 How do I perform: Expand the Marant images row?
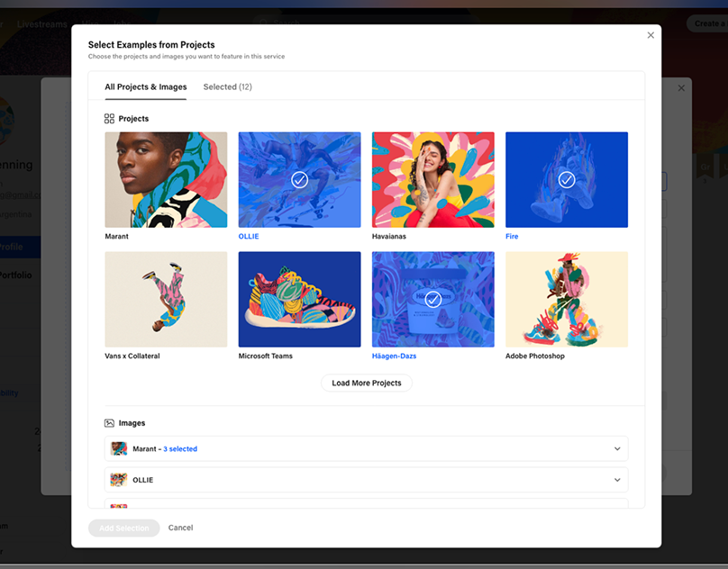pos(618,447)
